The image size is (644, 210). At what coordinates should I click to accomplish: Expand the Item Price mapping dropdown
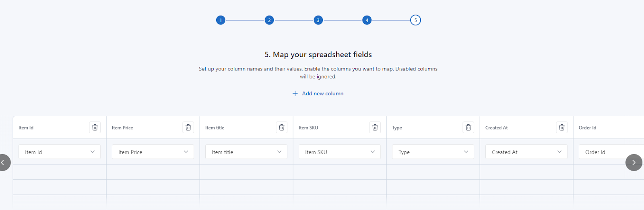tap(153, 152)
